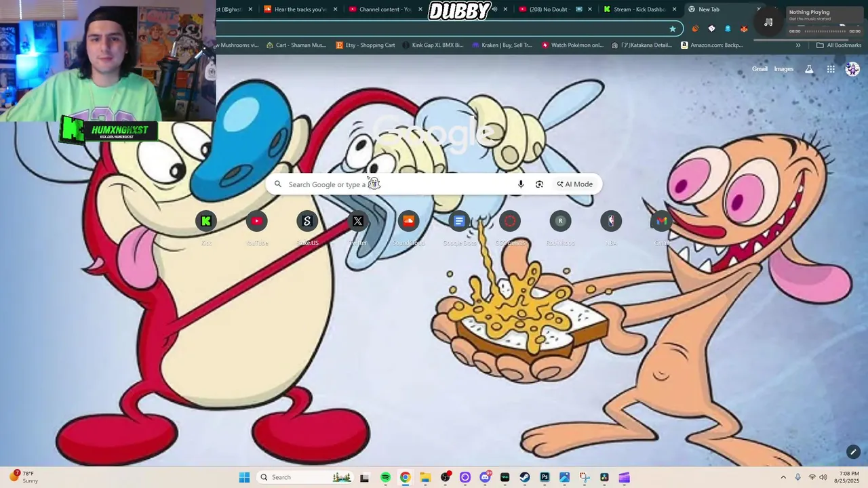Open the Katakana Detail bookmark
Viewport: 868px width, 488px height.
click(x=642, y=45)
